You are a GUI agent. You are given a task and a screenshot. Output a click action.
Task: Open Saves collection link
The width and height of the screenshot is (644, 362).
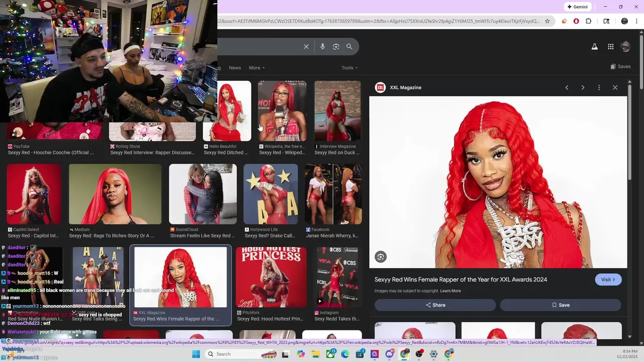[x=620, y=66]
